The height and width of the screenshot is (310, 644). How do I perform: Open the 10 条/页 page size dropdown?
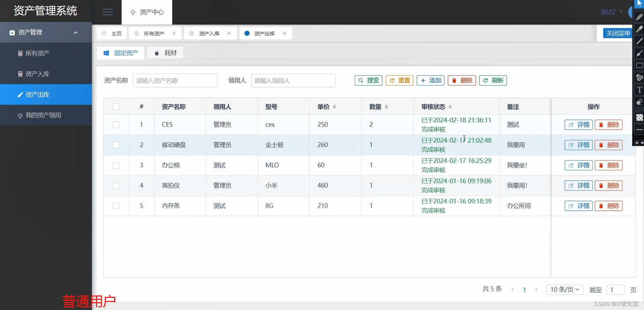(x=565, y=290)
